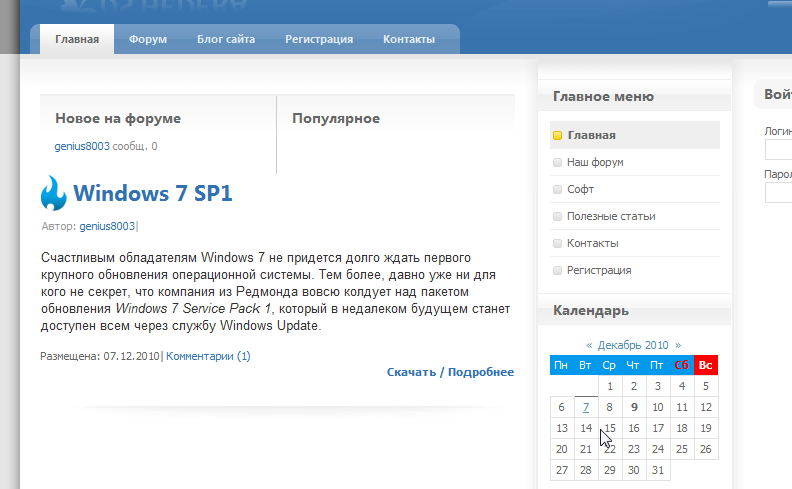Click into the Логин input field
The width and height of the screenshot is (792, 489).
point(778,150)
